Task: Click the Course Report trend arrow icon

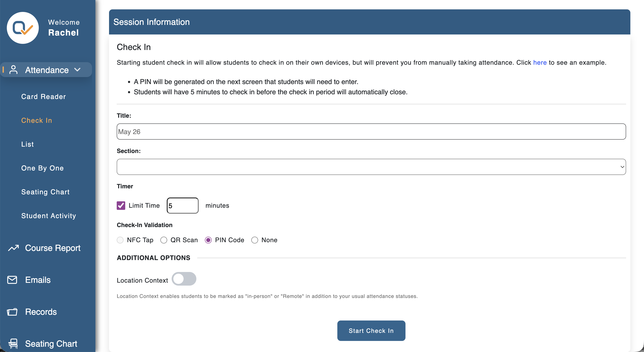Action: coord(13,248)
